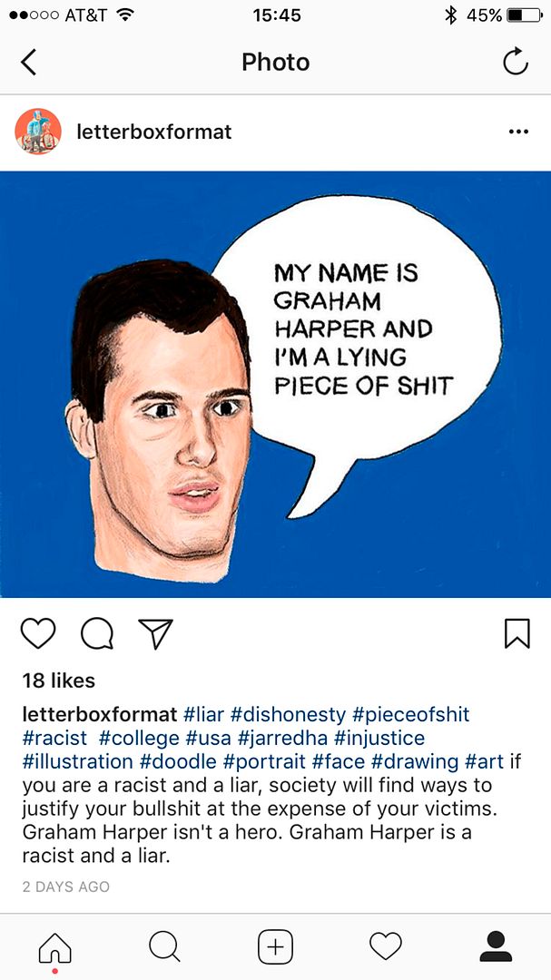Tap the illustrated portrait post image
Viewport: 551px width, 980px height.
tap(275, 385)
